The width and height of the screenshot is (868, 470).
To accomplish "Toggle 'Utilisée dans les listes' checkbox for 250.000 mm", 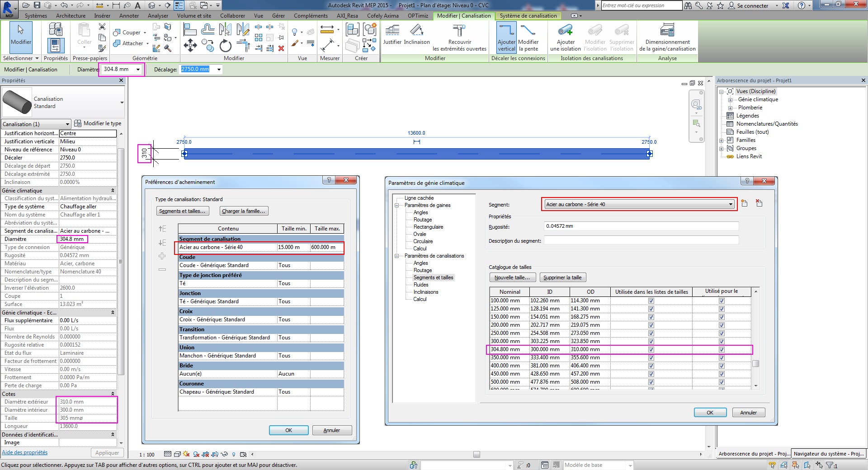I will click(651, 333).
